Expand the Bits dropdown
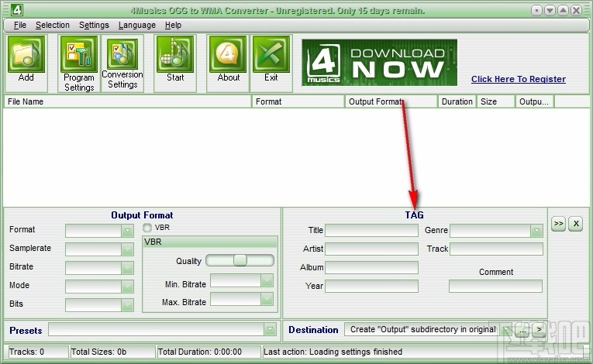This screenshot has width=593, height=364. click(127, 304)
